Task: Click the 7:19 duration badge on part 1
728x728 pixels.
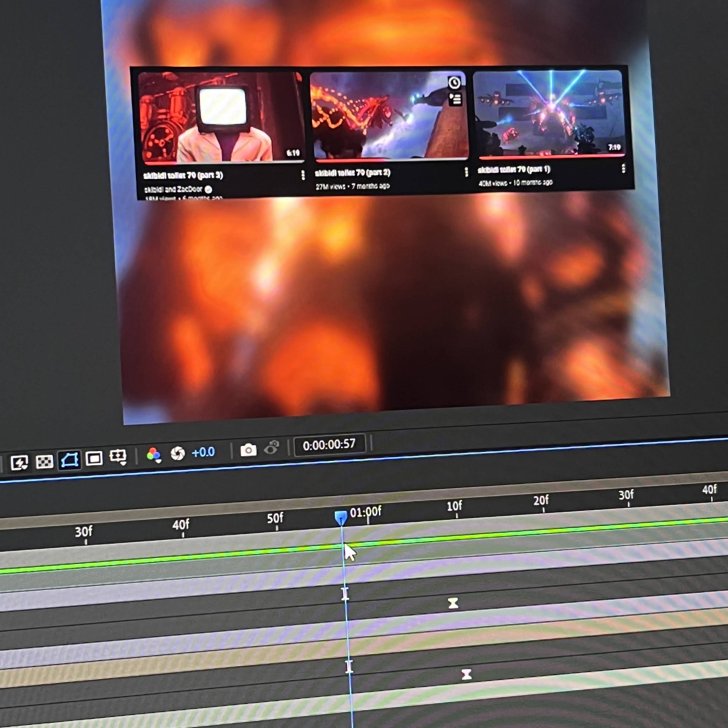Action: point(614,147)
